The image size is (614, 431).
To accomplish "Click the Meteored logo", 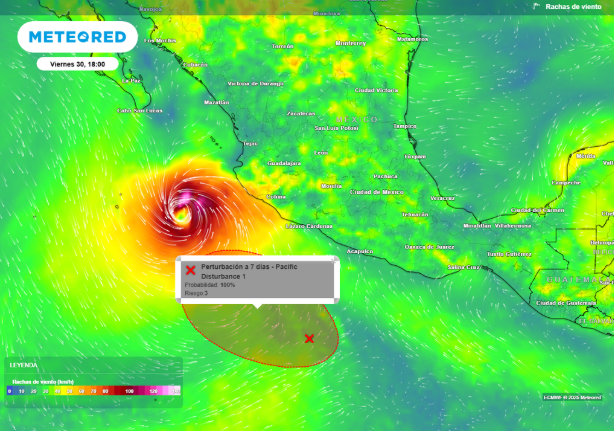I will (78, 37).
